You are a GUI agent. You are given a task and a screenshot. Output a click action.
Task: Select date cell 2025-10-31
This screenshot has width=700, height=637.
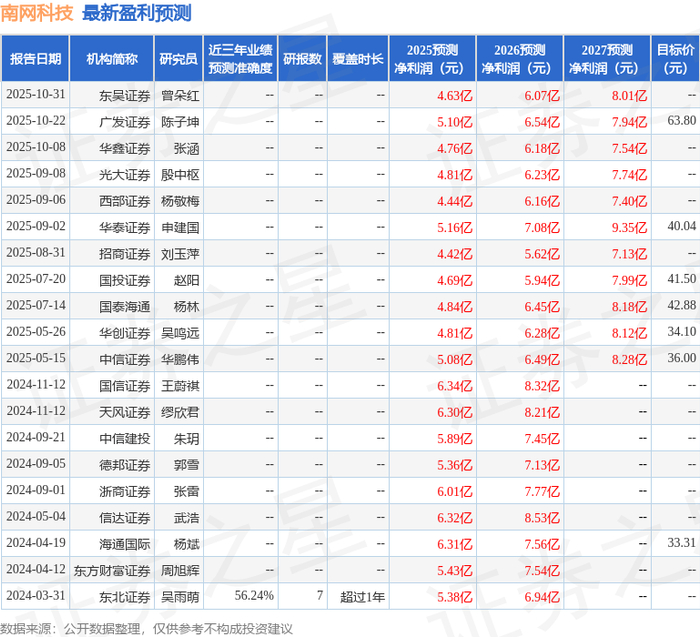(x=36, y=95)
